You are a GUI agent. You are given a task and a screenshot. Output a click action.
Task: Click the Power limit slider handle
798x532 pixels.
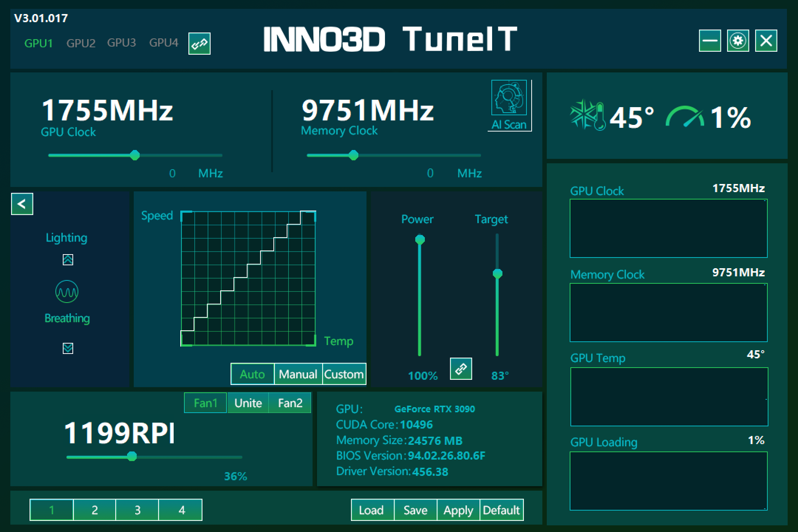click(x=420, y=240)
